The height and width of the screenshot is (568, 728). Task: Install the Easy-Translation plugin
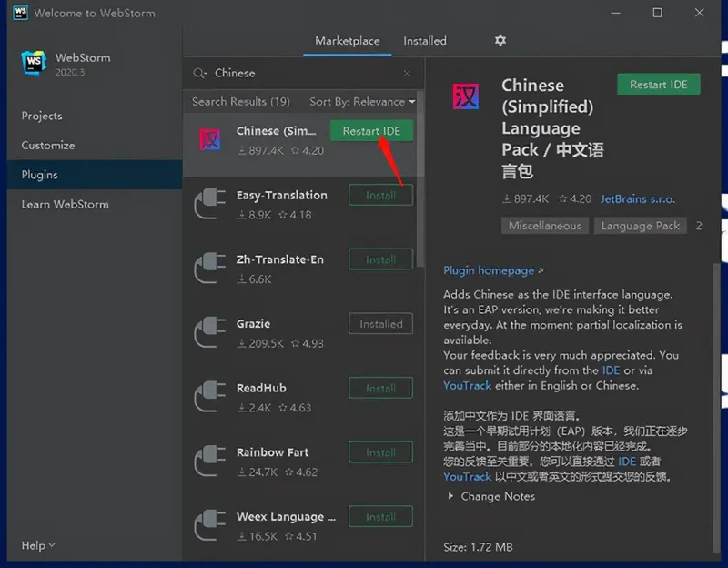click(x=380, y=195)
